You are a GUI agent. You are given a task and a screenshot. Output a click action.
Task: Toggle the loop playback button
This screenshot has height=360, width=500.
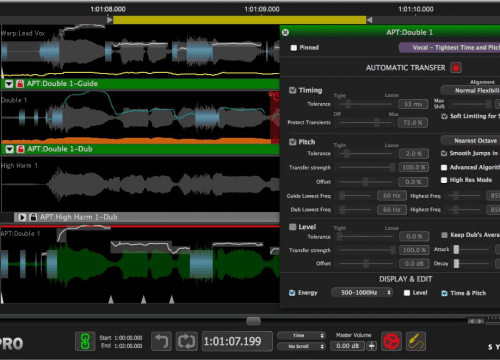[x=186, y=341]
